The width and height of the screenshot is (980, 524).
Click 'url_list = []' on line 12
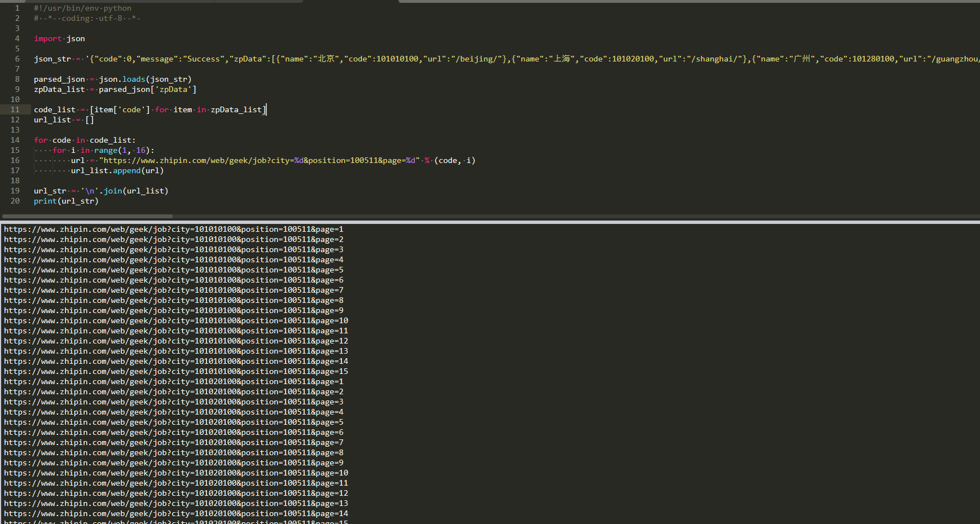pos(64,120)
